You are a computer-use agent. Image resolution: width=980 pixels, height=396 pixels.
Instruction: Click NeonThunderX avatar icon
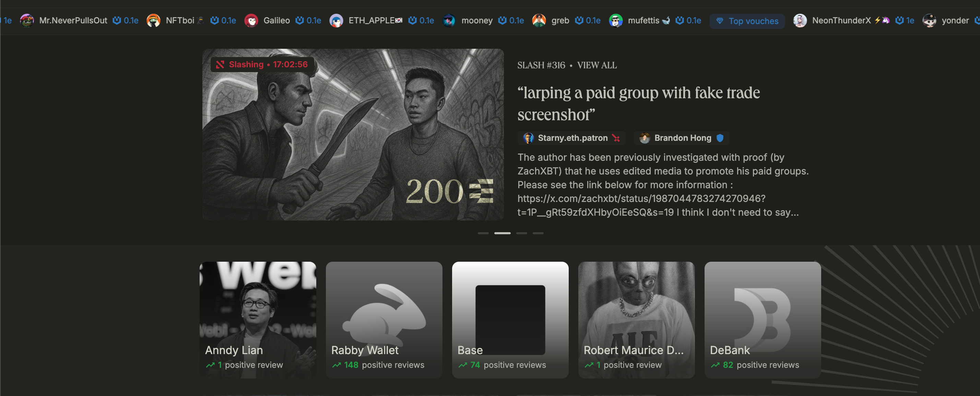pyautogui.click(x=800, y=21)
